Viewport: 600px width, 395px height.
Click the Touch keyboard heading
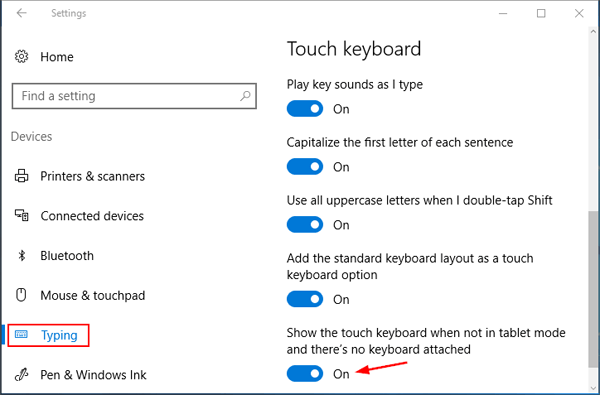tap(354, 49)
